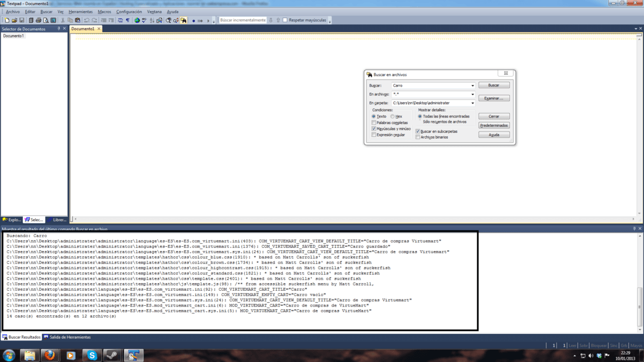Select the Hex radio button
Viewport: 644px width, 362px height.
[393, 116]
